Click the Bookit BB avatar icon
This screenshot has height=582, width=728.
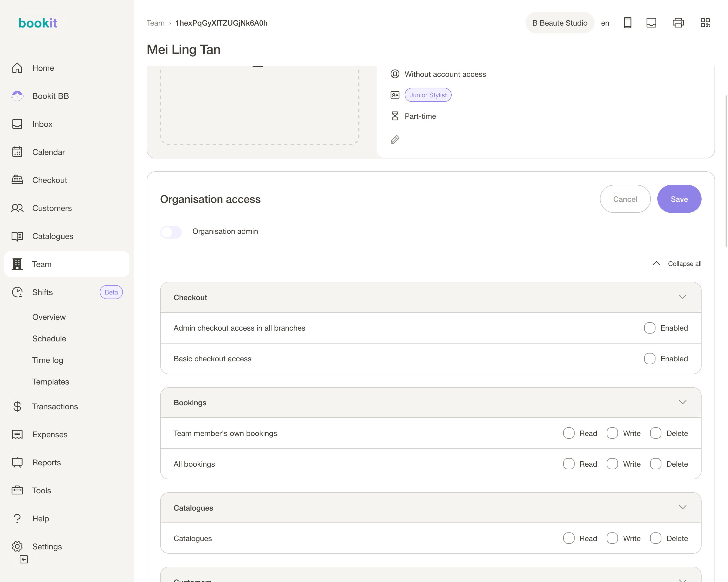(17, 96)
